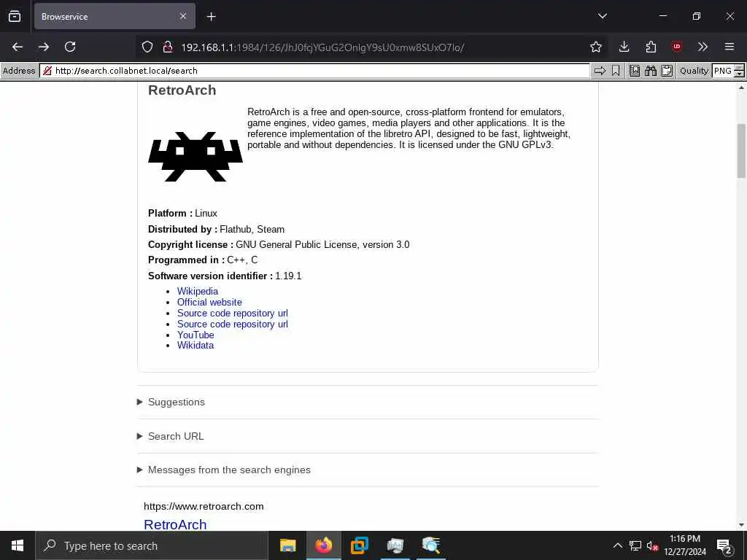Viewport: 747px width, 560px height.
Task: Click the taskbar clock showing 1:16 PM
Action: coord(684,545)
